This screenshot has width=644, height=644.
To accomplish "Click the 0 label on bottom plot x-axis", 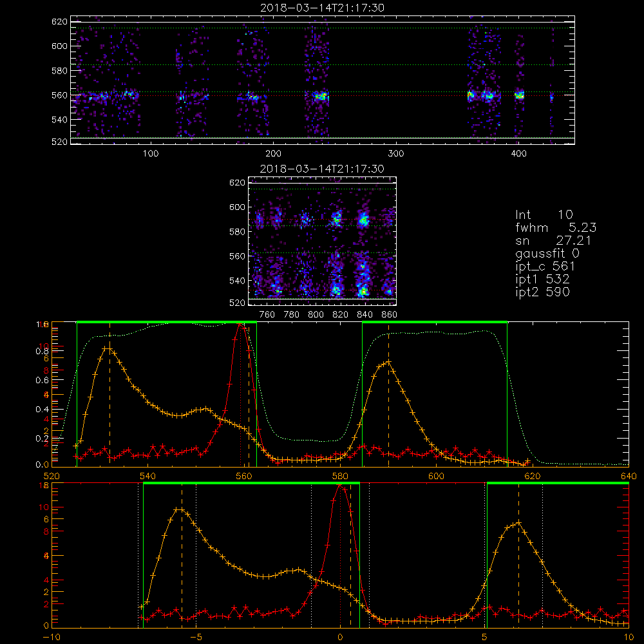I will (340, 638).
